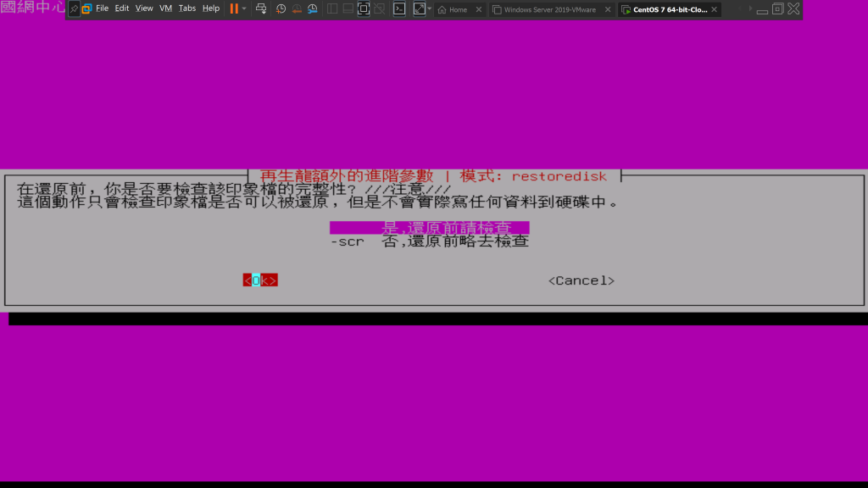Open the Tabs menu
868x488 pixels.
[x=187, y=8]
